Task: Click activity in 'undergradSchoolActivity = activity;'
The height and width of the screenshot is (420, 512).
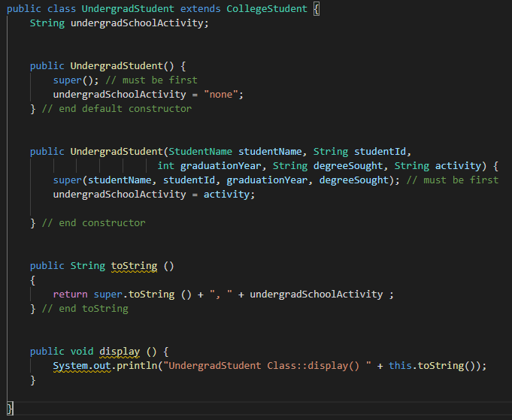Action: [x=226, y=195]
